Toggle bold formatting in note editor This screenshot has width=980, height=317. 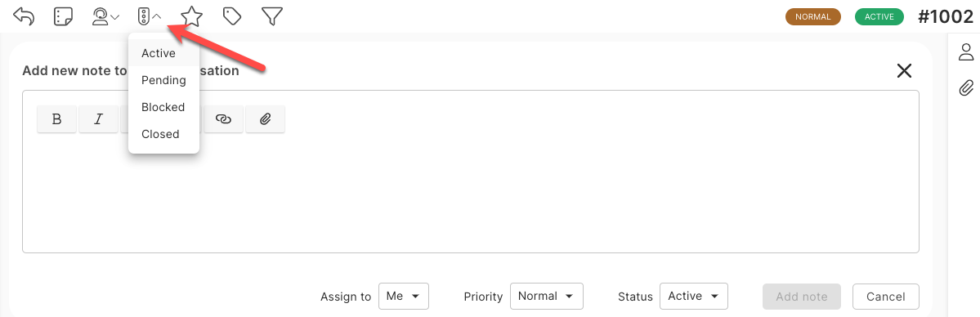[x=57, y=118]
